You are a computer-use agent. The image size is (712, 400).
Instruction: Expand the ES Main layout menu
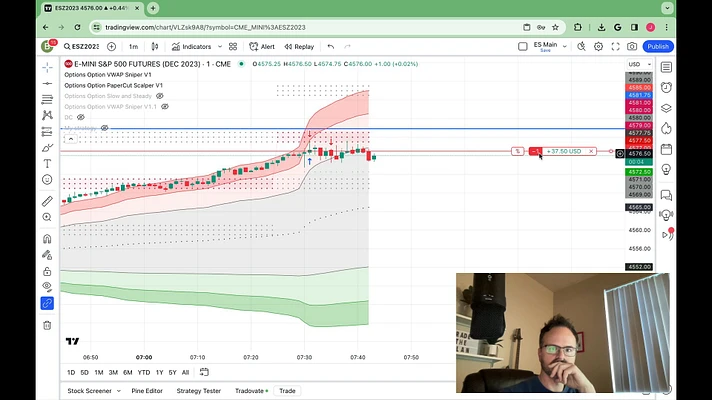point(564,46)
